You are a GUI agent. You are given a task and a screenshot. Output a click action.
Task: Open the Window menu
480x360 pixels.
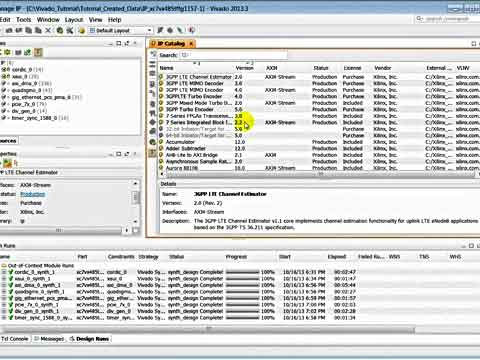coord(48,20)
